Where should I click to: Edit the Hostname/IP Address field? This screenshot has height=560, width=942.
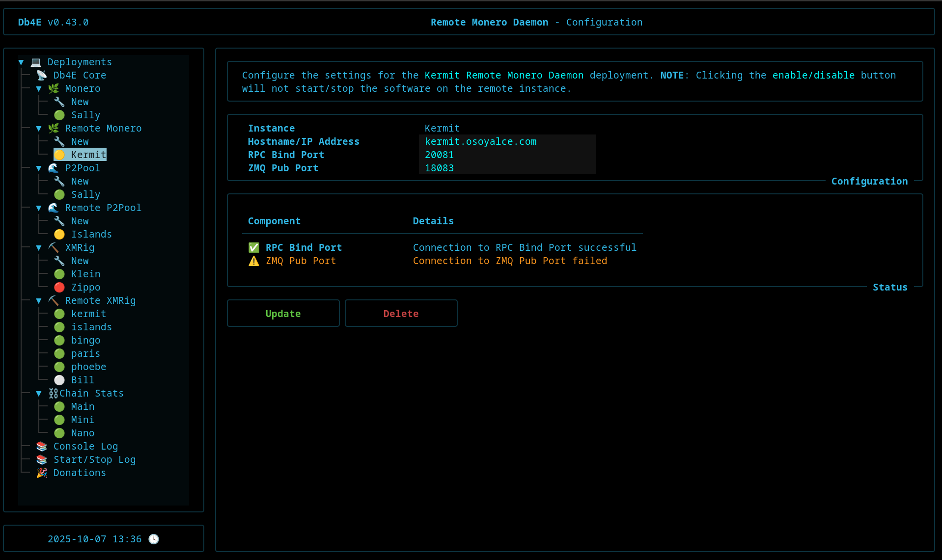pos(507,141)
